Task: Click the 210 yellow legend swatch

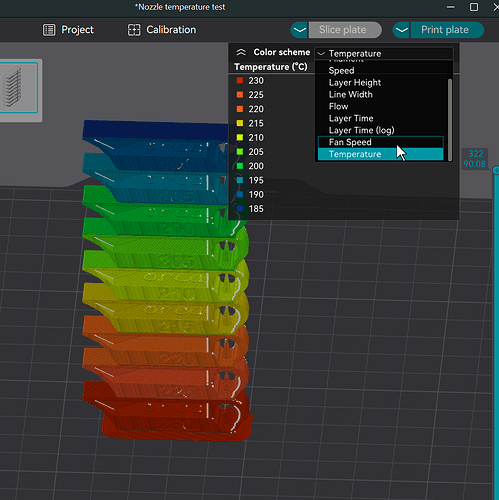Action: pyautogui.click(x=240, y=137)
